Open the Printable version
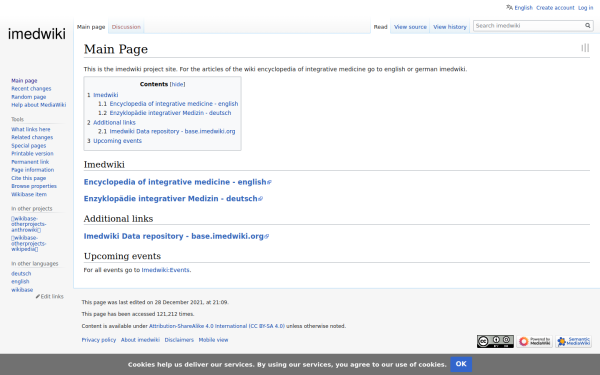The height and width of the screenshot is (375, 600). (x=32, y=154)
